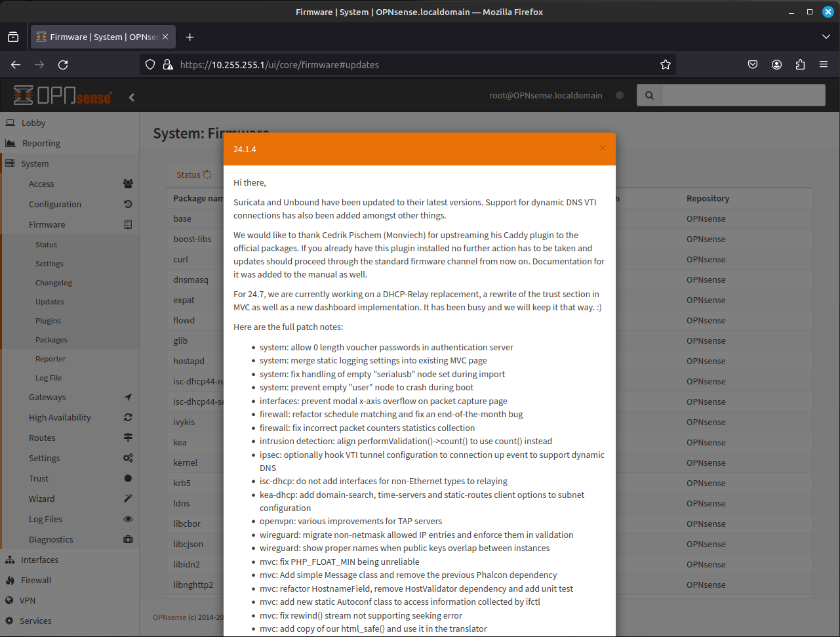Click the Wizard magic wand icon

tap(128, 499)
